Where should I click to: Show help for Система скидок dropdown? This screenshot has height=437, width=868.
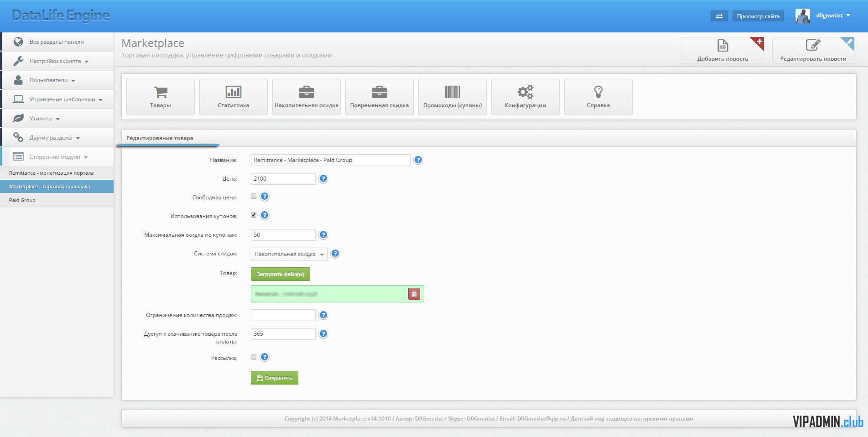(335, 254)
